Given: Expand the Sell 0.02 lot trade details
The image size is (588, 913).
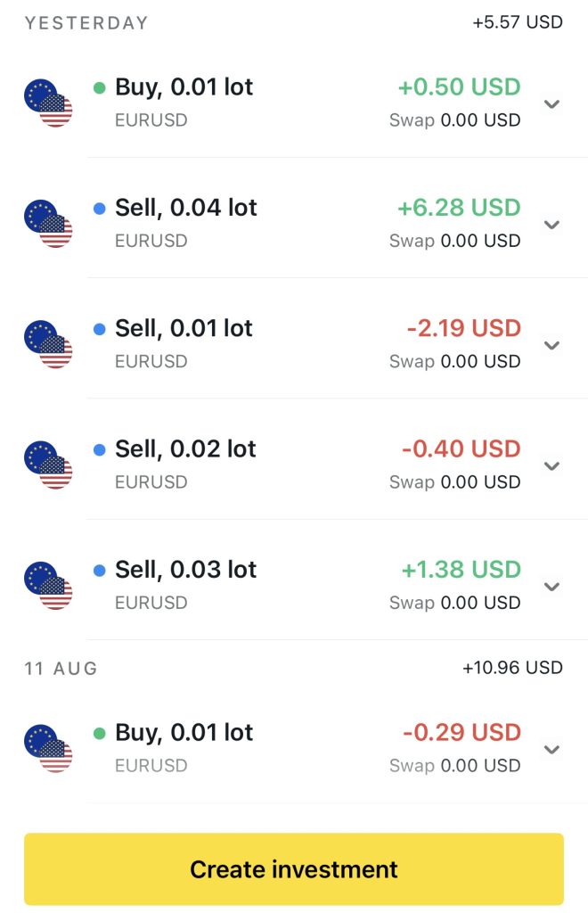Looking at the screenshot, I should pyautogui.click(x=551, y=465).
